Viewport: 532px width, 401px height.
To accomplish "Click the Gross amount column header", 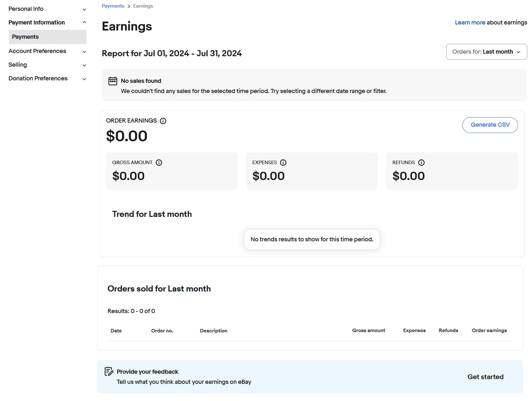I will (x=368, y=331).
